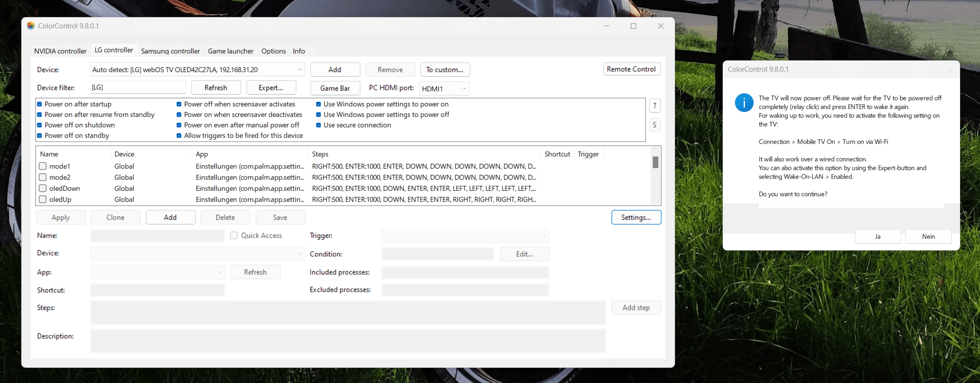
Task: Click the Delete preset button
Action: [x=225, y=217]
